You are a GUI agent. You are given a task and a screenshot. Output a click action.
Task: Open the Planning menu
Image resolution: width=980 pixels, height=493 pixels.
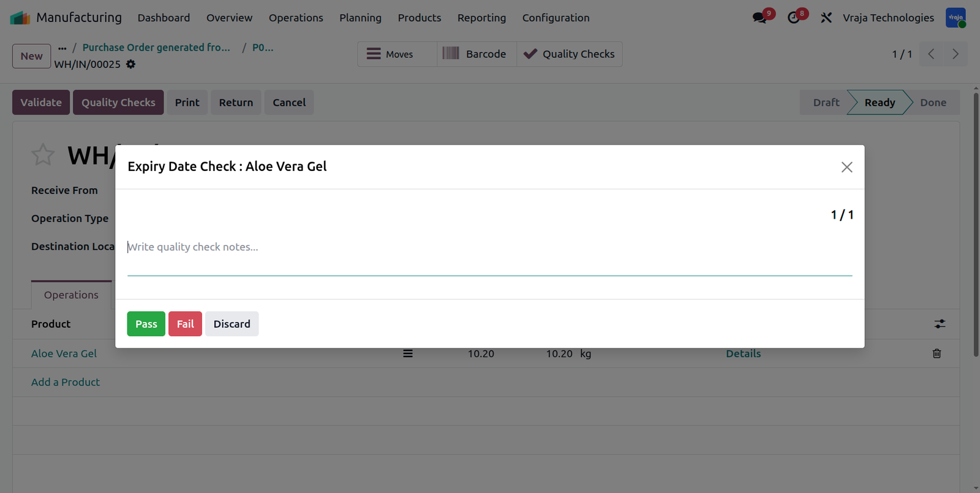click(x=360, y=18)
